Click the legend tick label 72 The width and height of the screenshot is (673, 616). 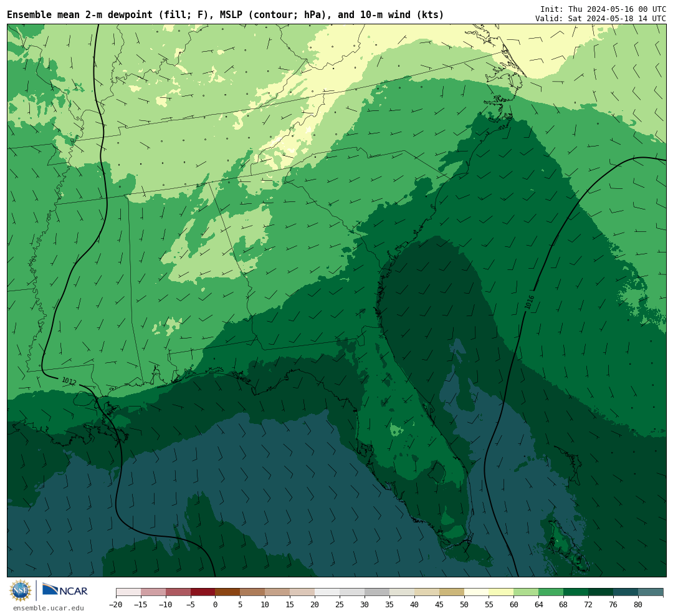(588, 605)
